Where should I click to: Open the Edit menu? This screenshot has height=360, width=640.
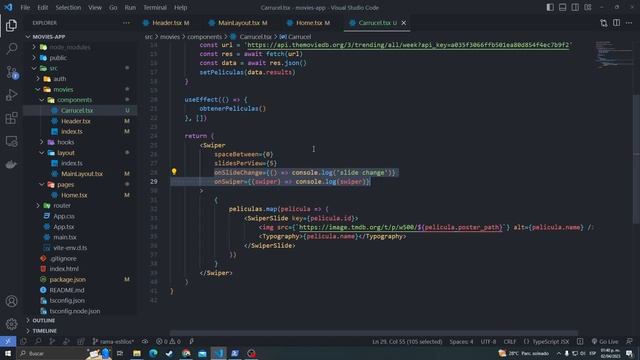pos(42,7)
